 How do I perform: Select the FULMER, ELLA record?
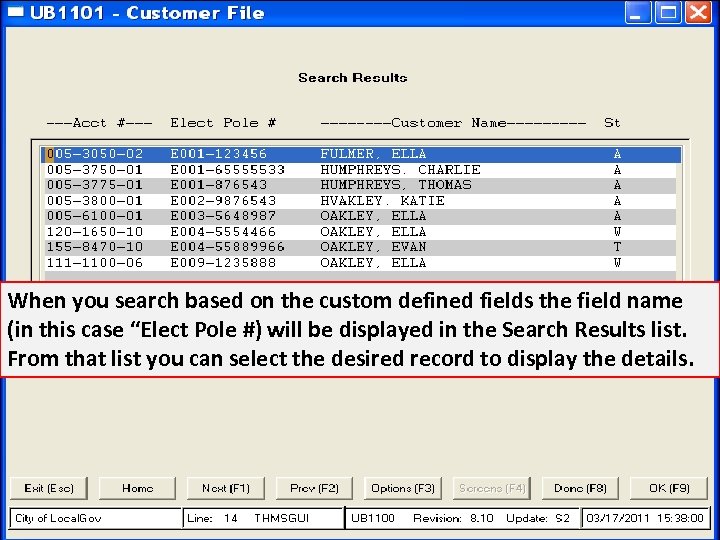click(x=360, y=154)
